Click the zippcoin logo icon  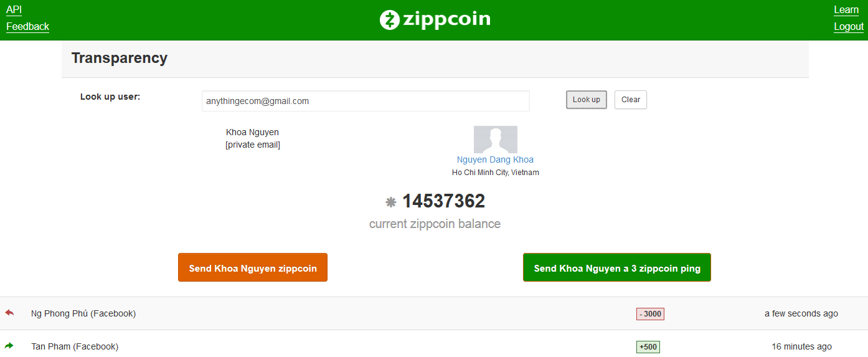(x=389, y=20)
